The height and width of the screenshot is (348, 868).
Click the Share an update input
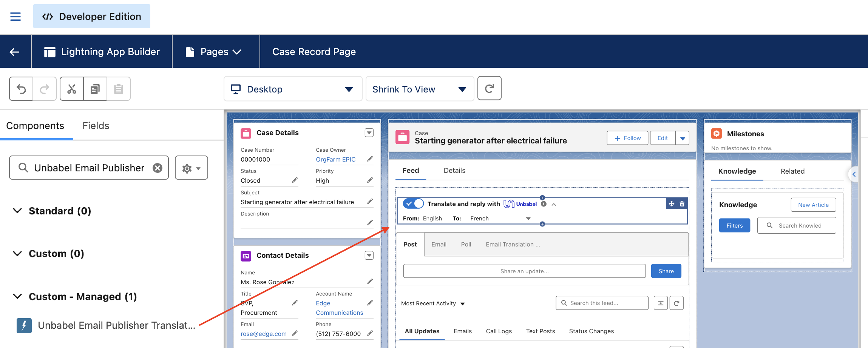pyautogui.click(x=524, y=271)
